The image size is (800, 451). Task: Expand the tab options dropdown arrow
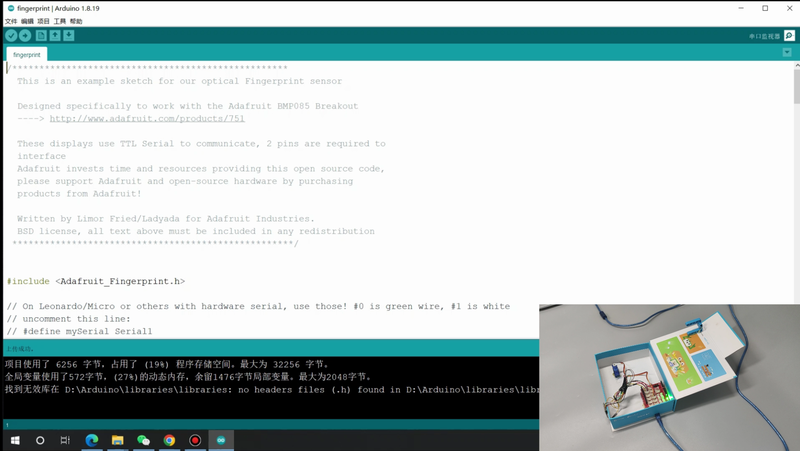[787, 53]
